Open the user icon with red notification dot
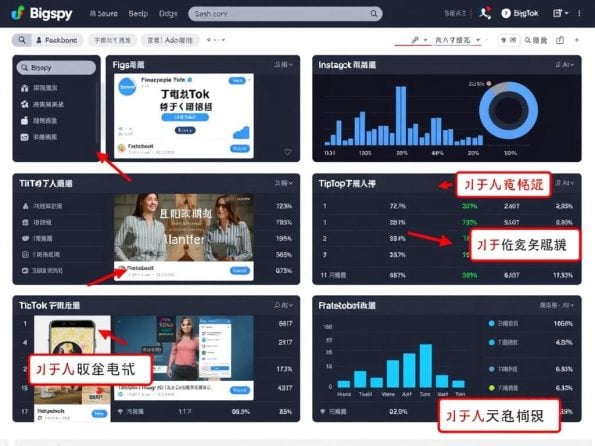 [485, 13]
